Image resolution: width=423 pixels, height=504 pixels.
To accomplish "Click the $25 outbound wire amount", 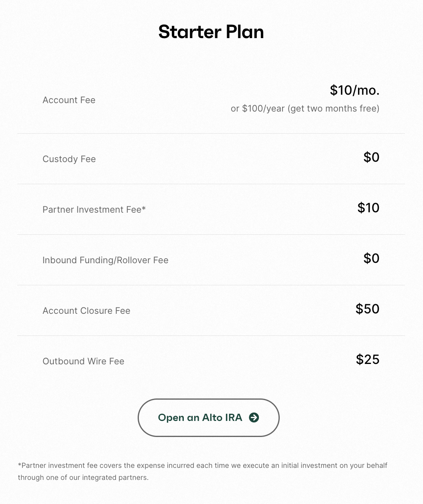I will coord(368,359).
